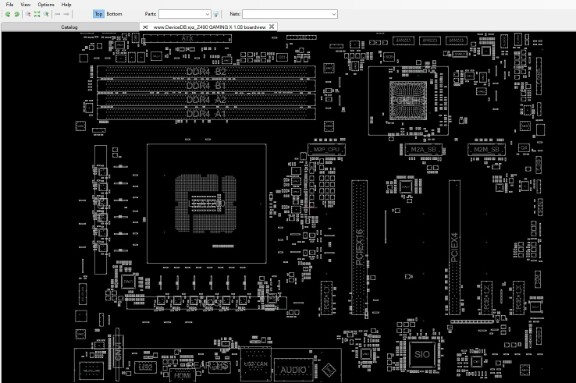Image resolution: width=576 pixels, height=383 pixels.
Task: Expand the Nets combo box dropdown
Action: click(x=334, y=14)
